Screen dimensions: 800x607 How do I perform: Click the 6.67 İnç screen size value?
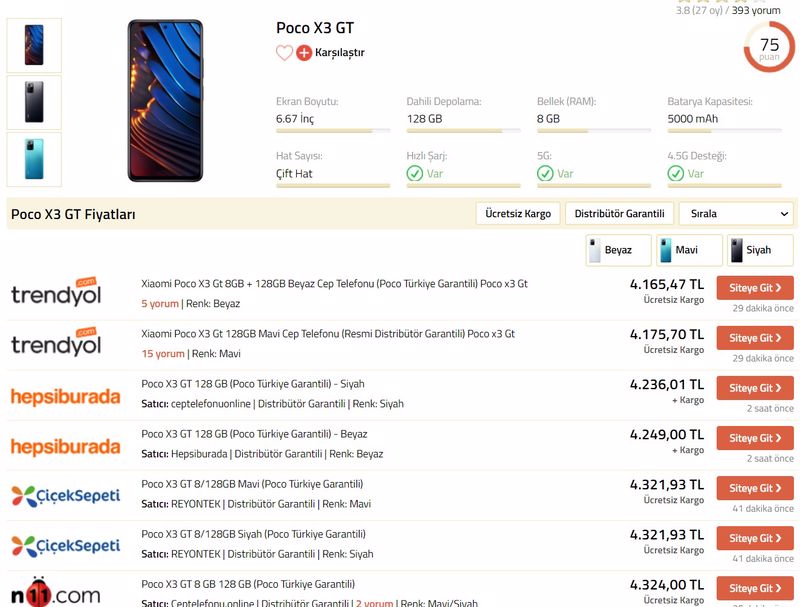coord(295,119)
